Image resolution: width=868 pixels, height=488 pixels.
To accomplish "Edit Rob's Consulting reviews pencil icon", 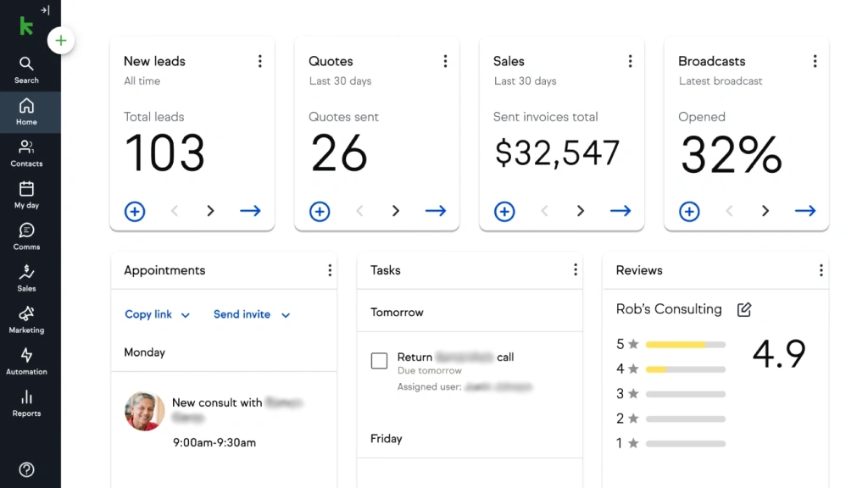I will tap(744, 309).
